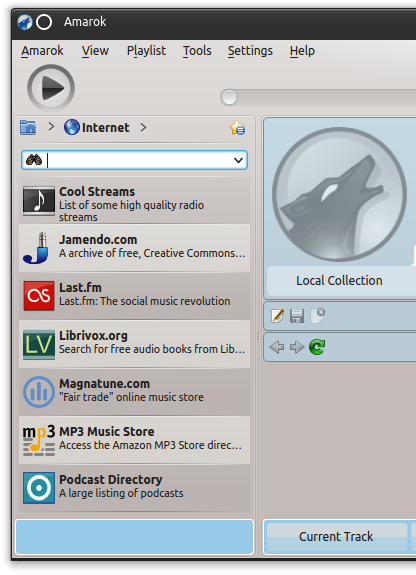Click the red Last.fm logo icon
The width and height of the screenshot is (416, 575).
[x=39, y=296]
